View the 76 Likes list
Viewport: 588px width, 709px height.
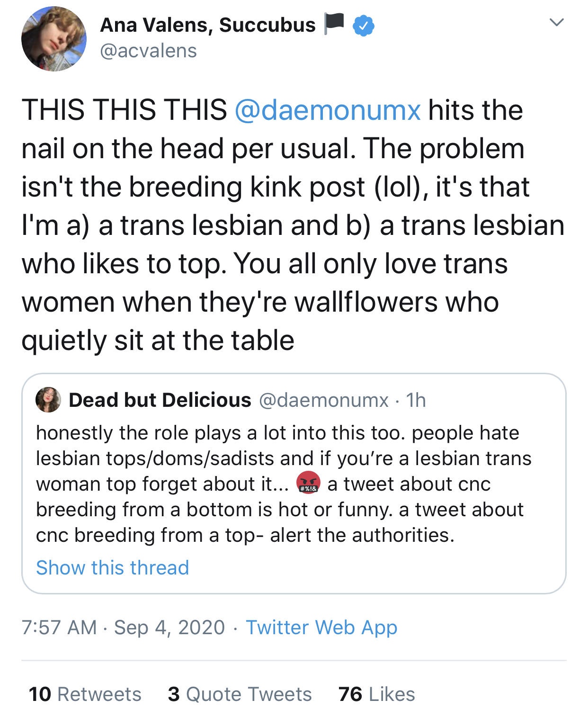[377, 694]
